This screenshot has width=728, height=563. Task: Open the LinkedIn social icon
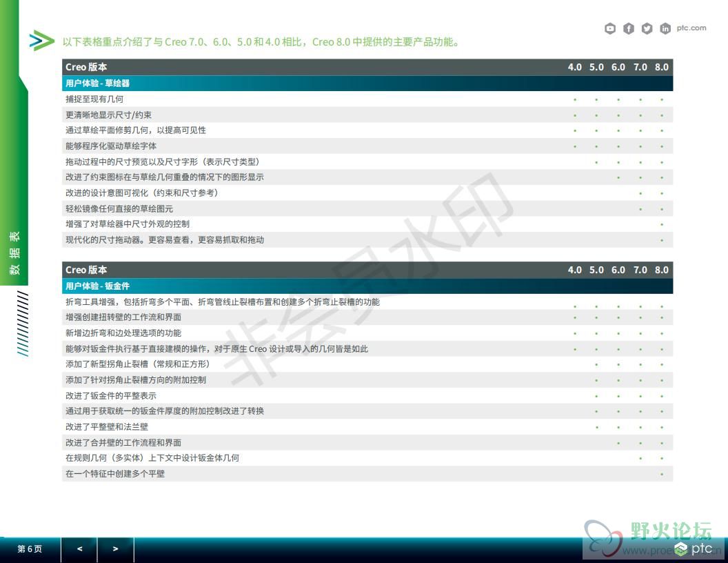[665, 29]
